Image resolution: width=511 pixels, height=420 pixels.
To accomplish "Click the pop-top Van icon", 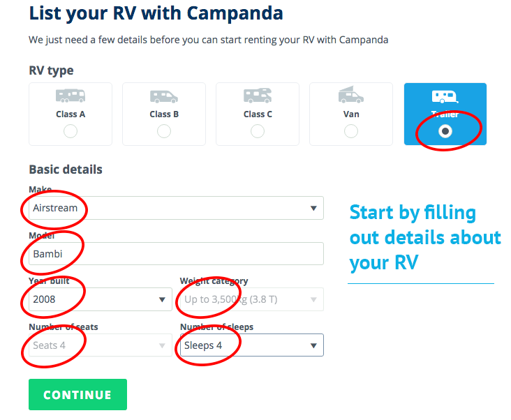I will [351, 95].
